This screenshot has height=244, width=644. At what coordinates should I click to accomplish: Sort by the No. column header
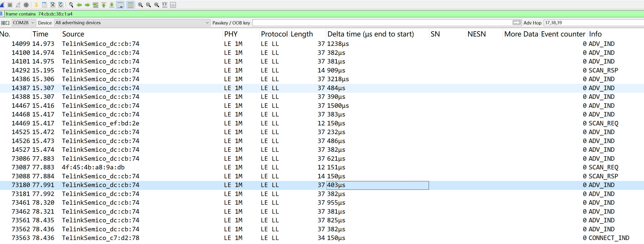pyautogui.click(x=16, y=34)
